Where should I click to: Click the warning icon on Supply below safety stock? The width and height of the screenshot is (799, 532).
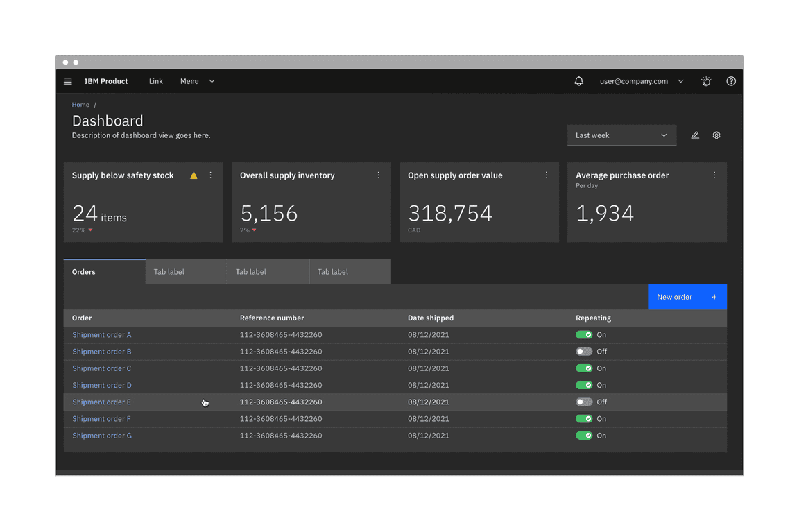pos(194,175)
